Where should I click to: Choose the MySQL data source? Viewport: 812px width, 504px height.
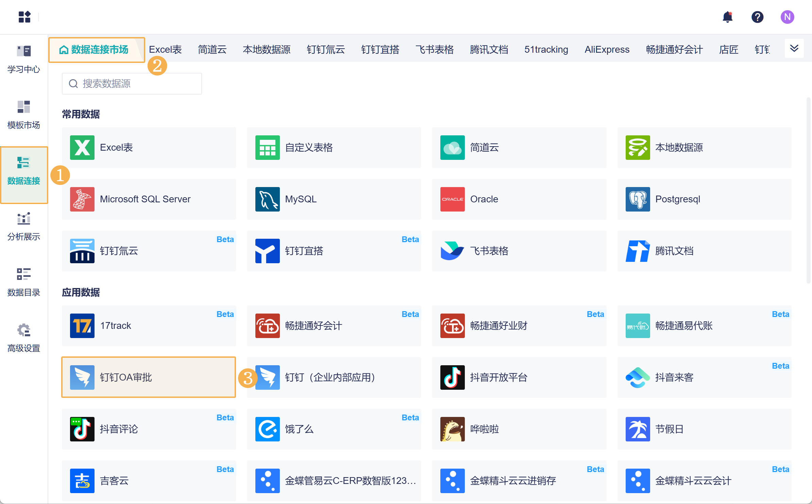(334, 199)
